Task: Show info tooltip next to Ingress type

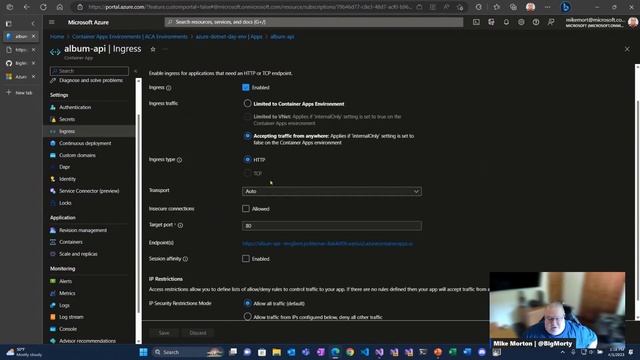Action: point(179,160)
